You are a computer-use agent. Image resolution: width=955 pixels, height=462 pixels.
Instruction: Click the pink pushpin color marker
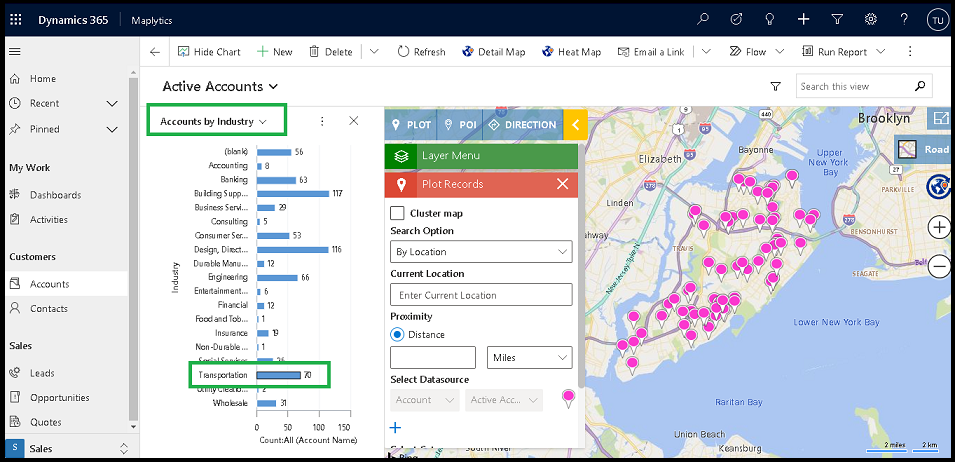click(568, 398)
